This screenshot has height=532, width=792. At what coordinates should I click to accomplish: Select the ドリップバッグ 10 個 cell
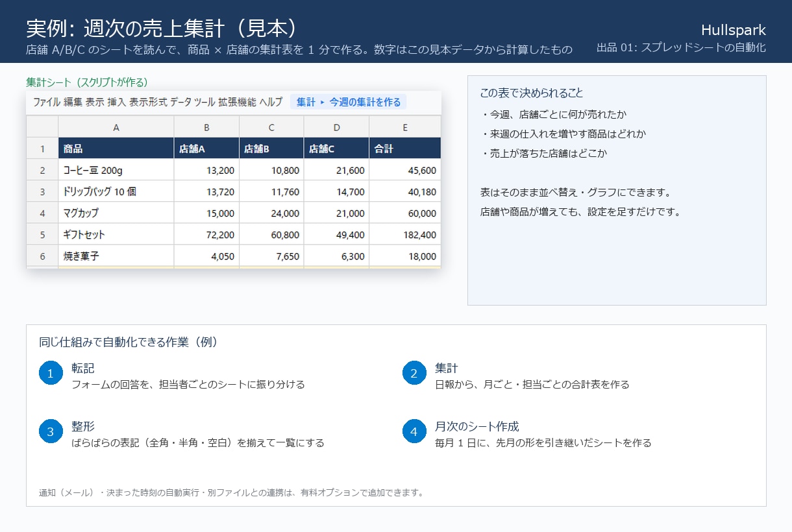coord(116,191)
